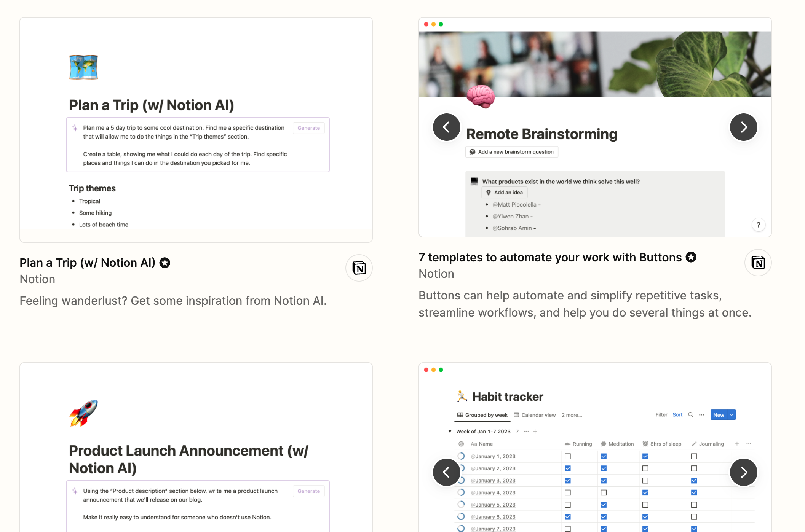Screen dimensions: 805x532
Task: Click the AI sparkle icon in Plan a Trip prompt
Action: [75, 128]
